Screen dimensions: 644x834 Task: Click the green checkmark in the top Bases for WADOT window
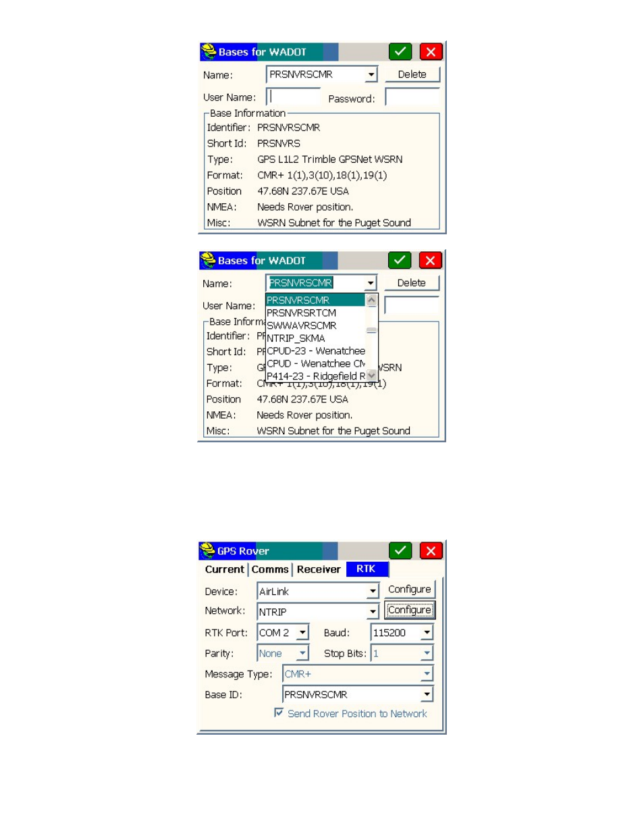(x=400, y=52)
